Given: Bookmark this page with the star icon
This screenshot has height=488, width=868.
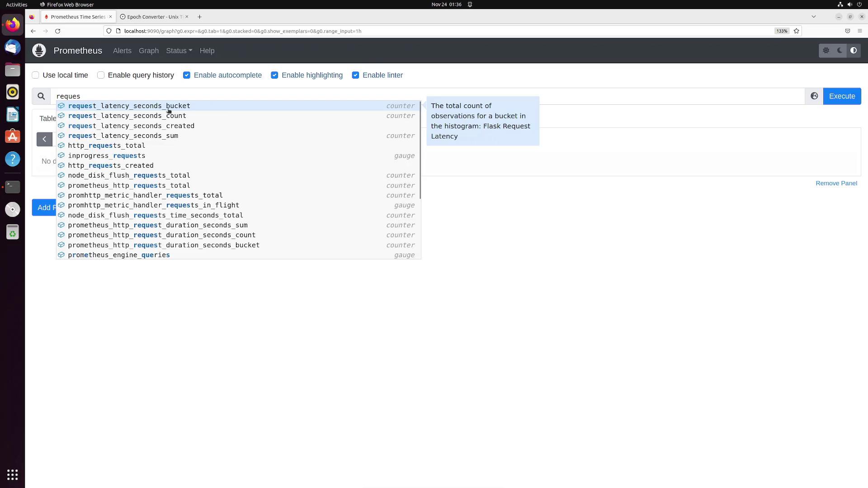Looking at the screenshot, I should point(797,31).
